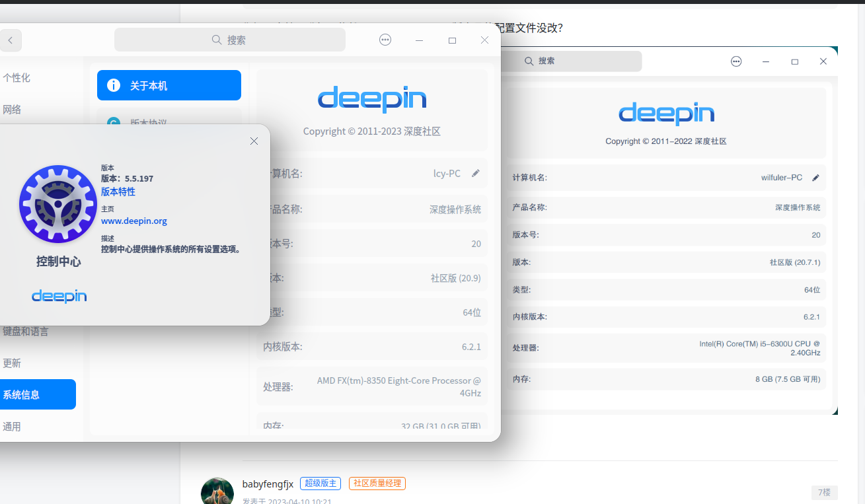The image size is (865, 504).
Task: Click the 社区版 (20.7.1) version value
Action: [795, 262]
